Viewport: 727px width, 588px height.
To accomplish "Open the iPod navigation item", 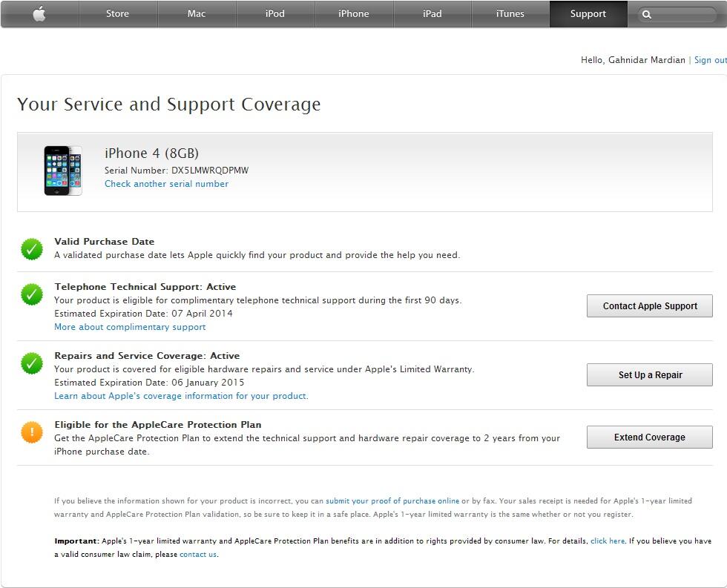I will pos(275,14).
